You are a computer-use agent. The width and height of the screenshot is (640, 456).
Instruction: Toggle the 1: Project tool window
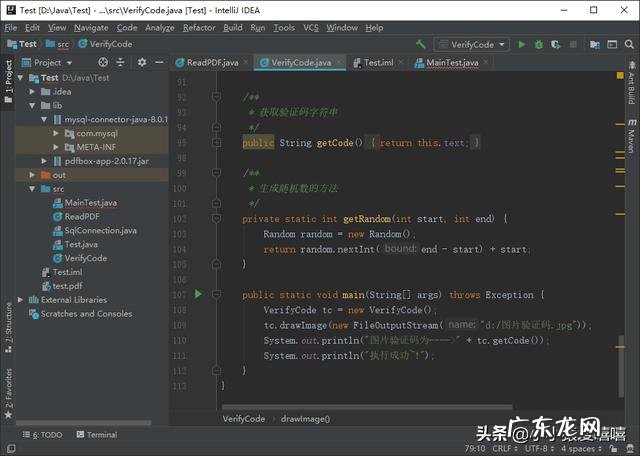click(8, 81)
